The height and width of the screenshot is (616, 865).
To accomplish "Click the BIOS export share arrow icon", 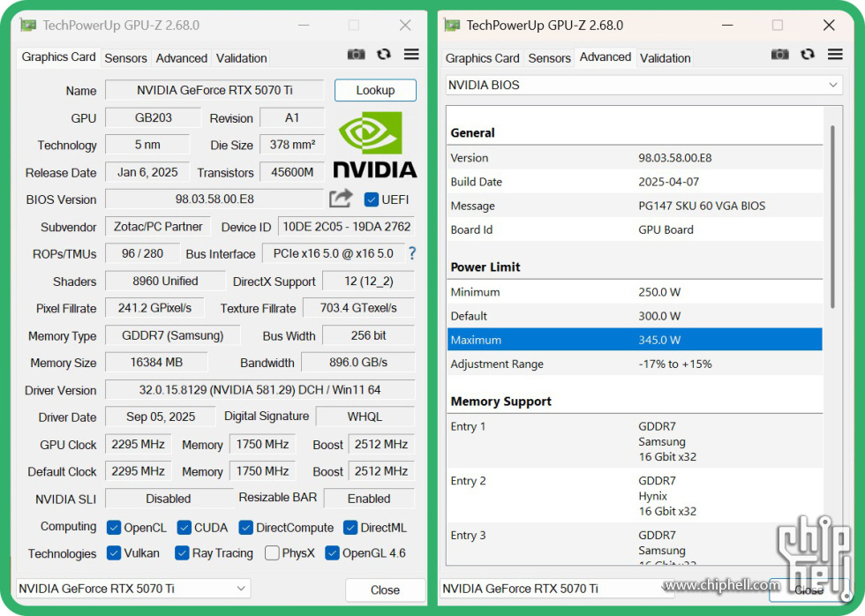I will (341, 199).
